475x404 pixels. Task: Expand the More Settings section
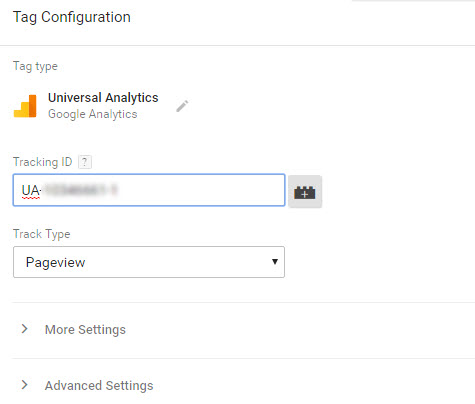[74, 329]
